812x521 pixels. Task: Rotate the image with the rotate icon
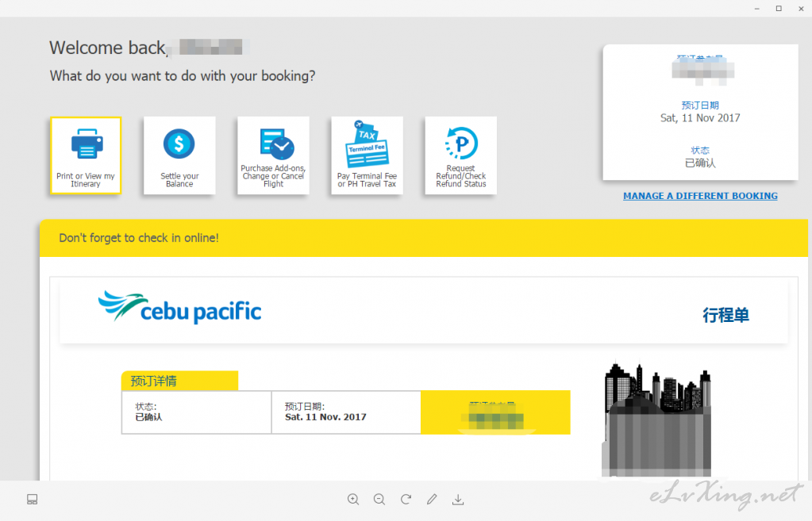point(406,500)
